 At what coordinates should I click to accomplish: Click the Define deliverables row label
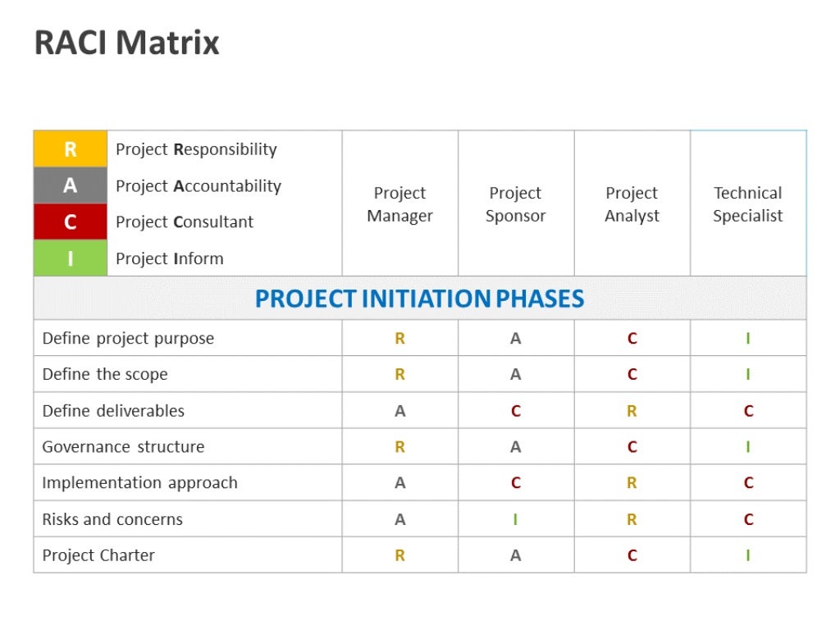[x=113, y=411]
